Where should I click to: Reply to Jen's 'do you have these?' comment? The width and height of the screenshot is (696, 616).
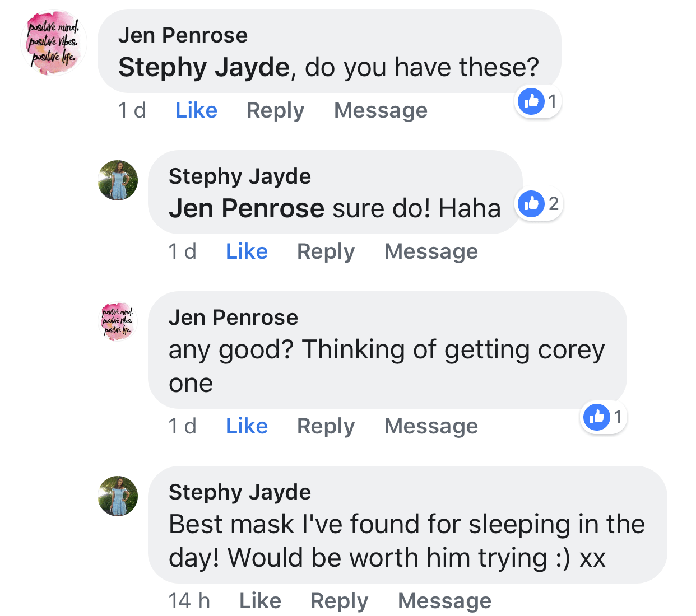pyautogui.click(x=275, y=110)
